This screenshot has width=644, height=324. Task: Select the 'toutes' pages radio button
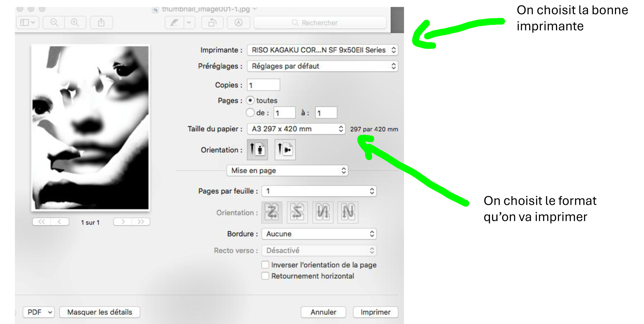pyautogui.click(x=250, y=100)
